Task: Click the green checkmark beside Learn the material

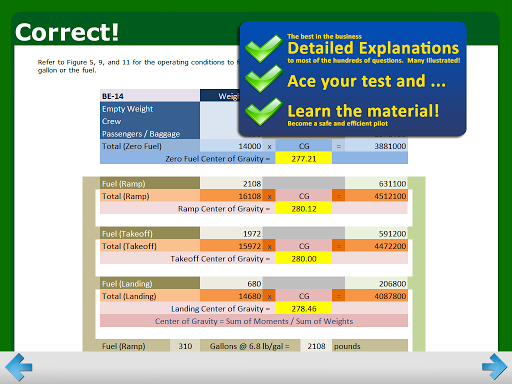Action: pos(264,111)
